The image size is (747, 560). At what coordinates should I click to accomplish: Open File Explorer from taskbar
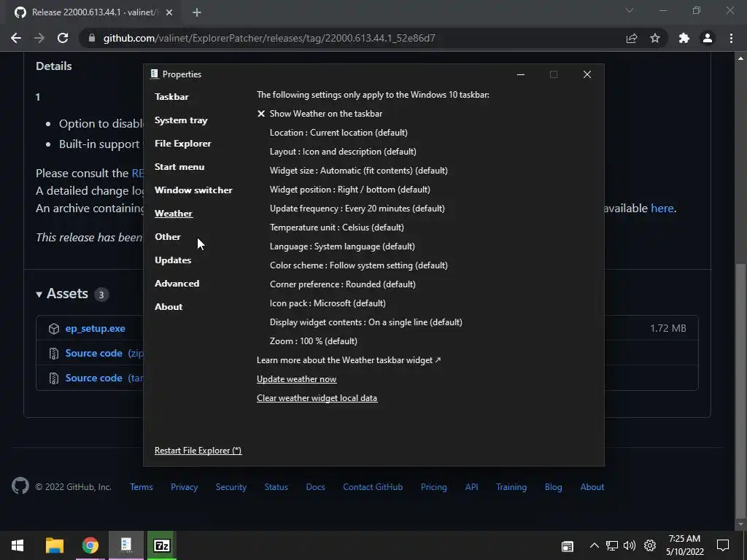[54, 545]
